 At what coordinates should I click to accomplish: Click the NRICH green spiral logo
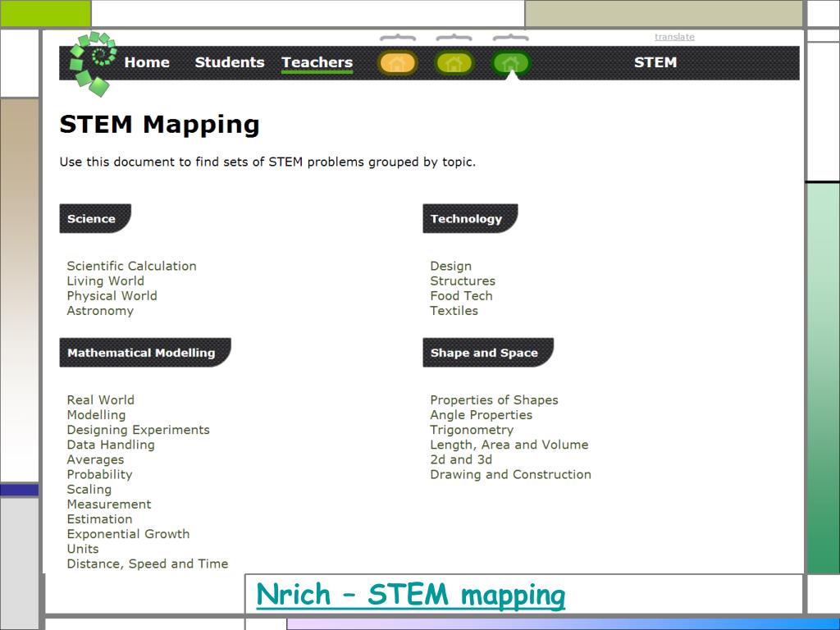click(92, 63)
